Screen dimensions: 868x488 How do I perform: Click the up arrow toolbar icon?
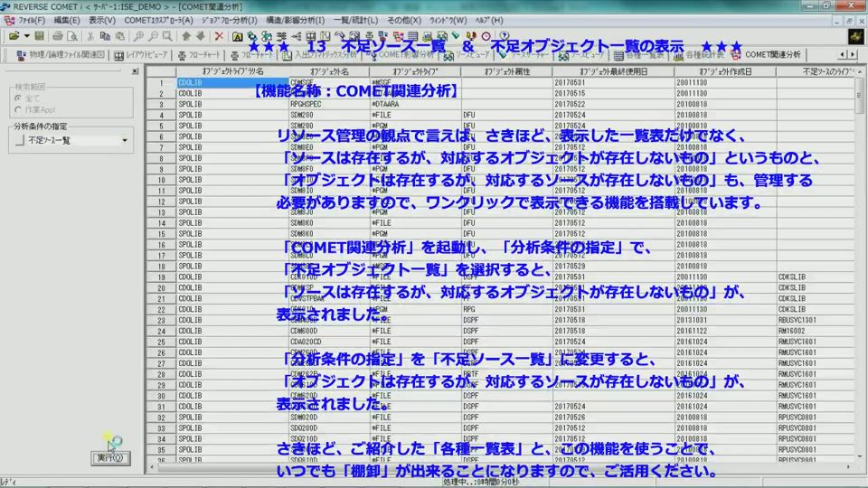185,36
